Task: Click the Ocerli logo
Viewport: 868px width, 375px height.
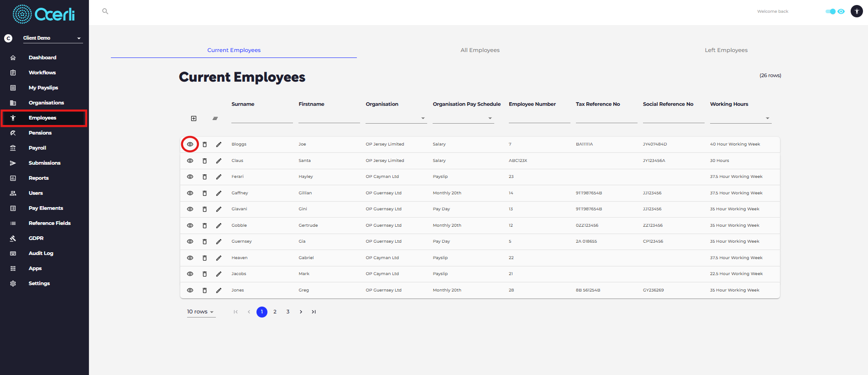Action: coord(44,14)
